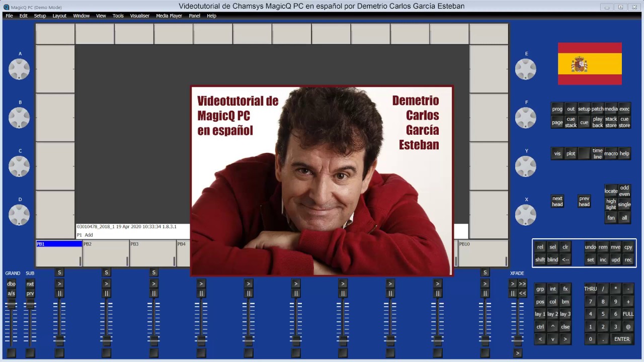
Task: Click the clr clear button
Action: (565, 247)
